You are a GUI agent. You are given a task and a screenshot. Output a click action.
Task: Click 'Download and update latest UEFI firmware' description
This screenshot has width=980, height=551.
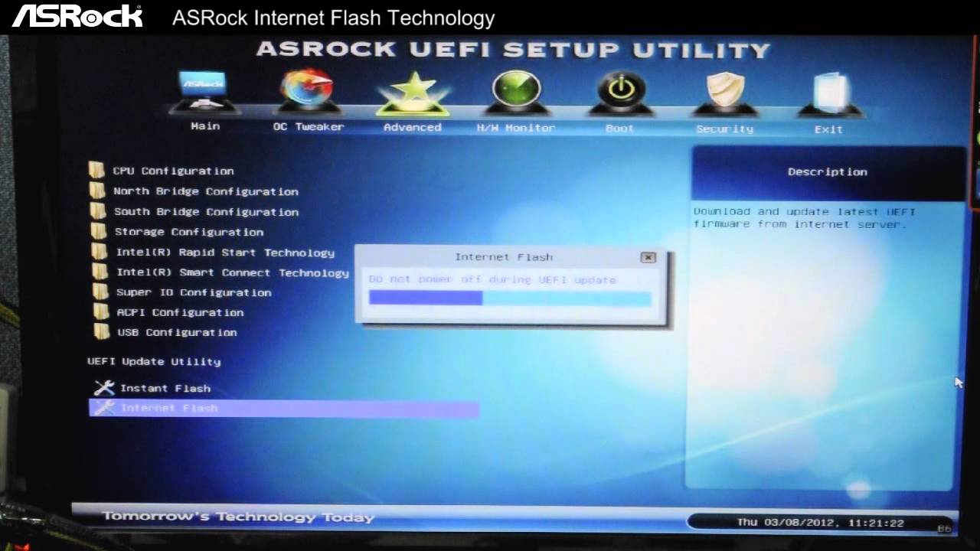pos(804,218)
